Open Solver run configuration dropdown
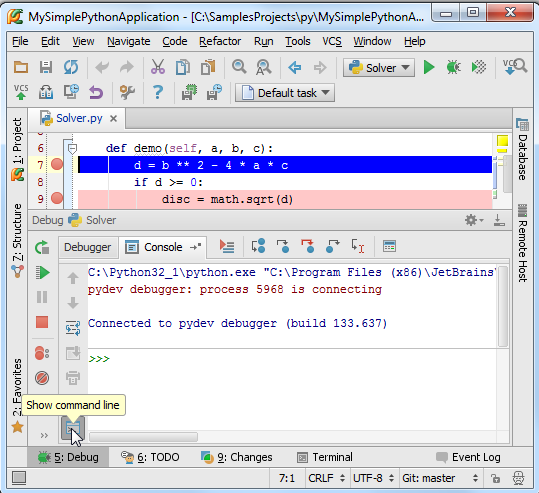 tap(379, 68)
